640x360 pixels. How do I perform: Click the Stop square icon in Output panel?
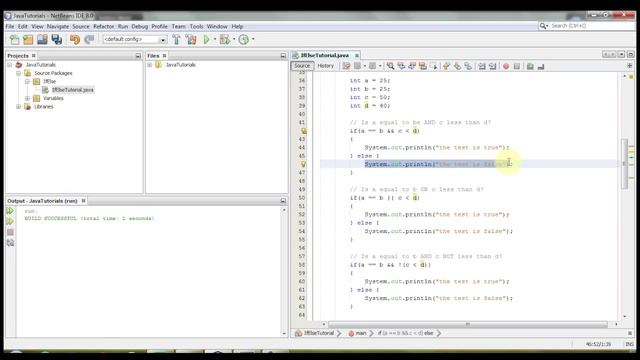click(10, 232)
